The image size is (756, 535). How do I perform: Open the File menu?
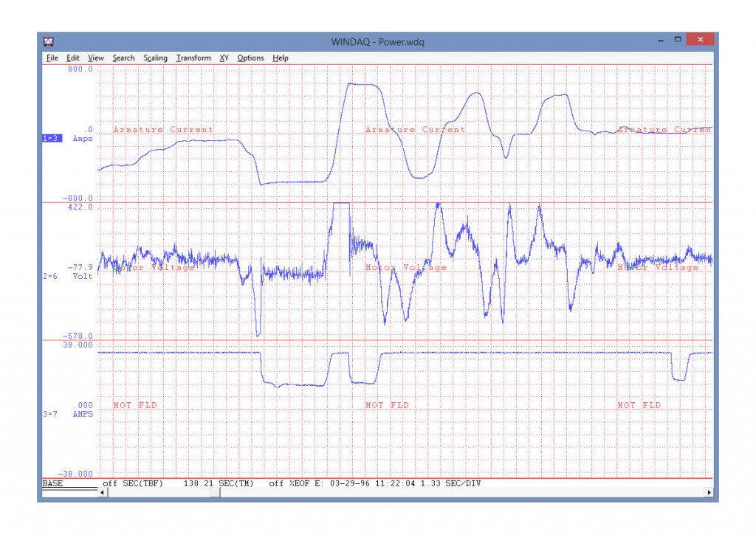52,58
